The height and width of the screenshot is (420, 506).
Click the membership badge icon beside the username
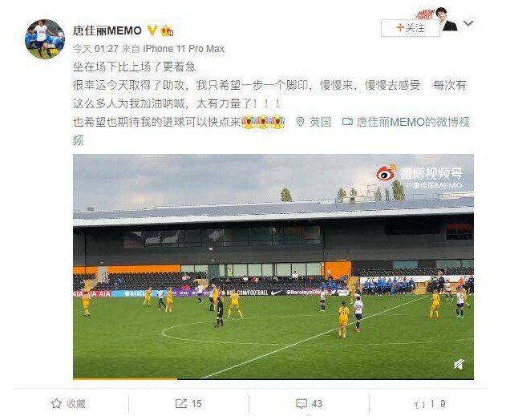pos(167,30)
